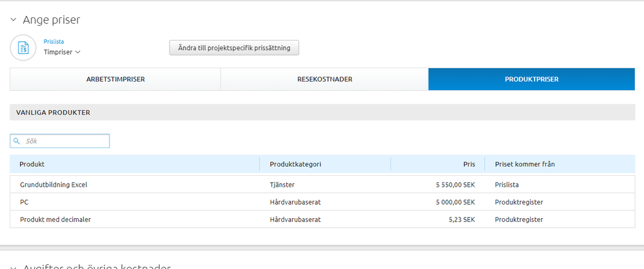This screenshot has height=269, width=644.
Task: Click Produktregister cell in the PC row
Action: point(519,202)
